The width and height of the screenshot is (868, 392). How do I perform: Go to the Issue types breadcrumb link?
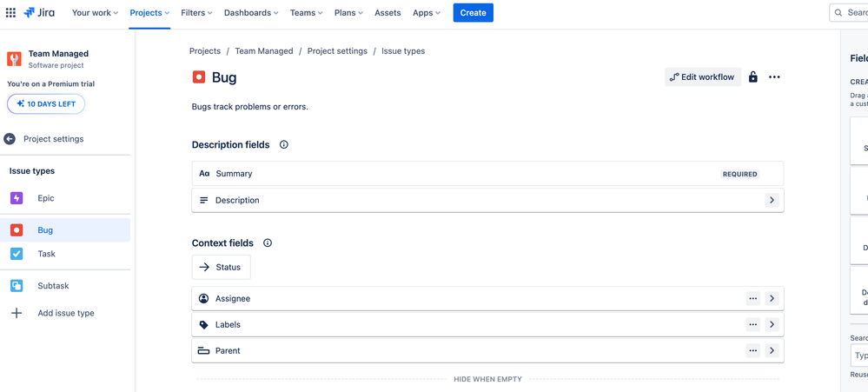click(x=403, y=51)
